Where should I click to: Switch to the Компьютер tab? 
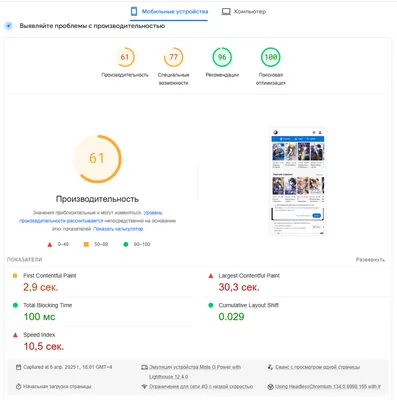244,12
